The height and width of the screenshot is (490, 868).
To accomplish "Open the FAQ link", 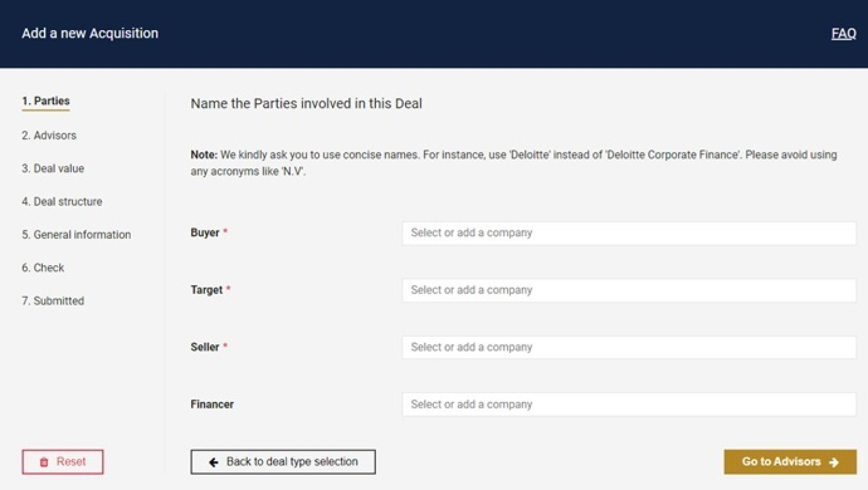I will tap(843, 34).
